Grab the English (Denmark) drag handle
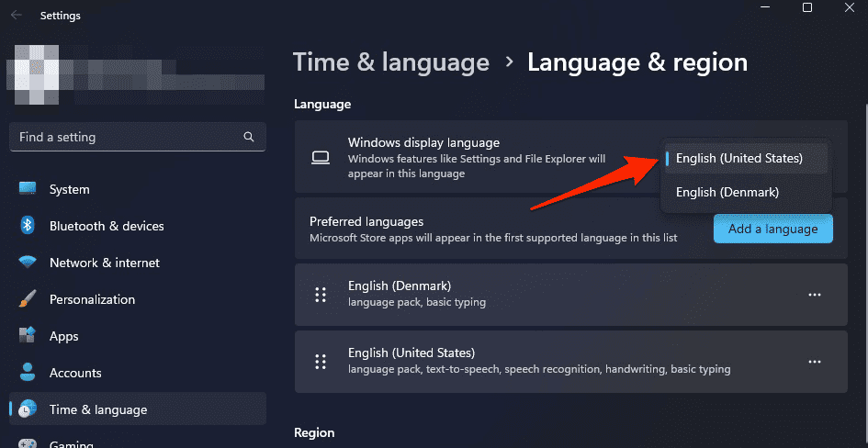Screen dimensions: 868x448 [321, 295]
